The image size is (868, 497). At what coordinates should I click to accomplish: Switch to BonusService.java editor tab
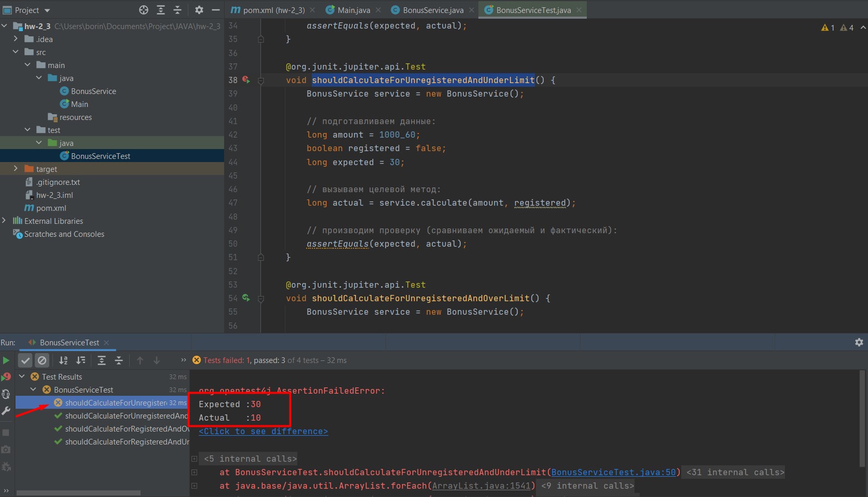(x=433, y=10)
